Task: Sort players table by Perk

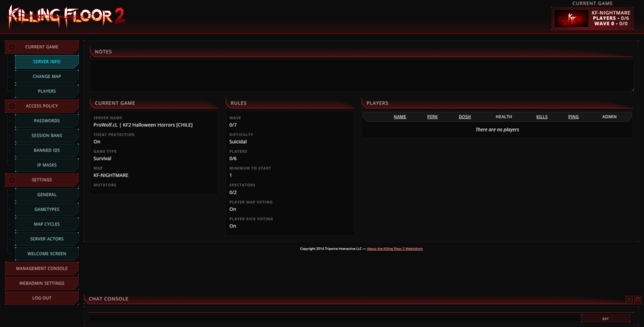Action: pyautogui.click(x=432, y=117)
